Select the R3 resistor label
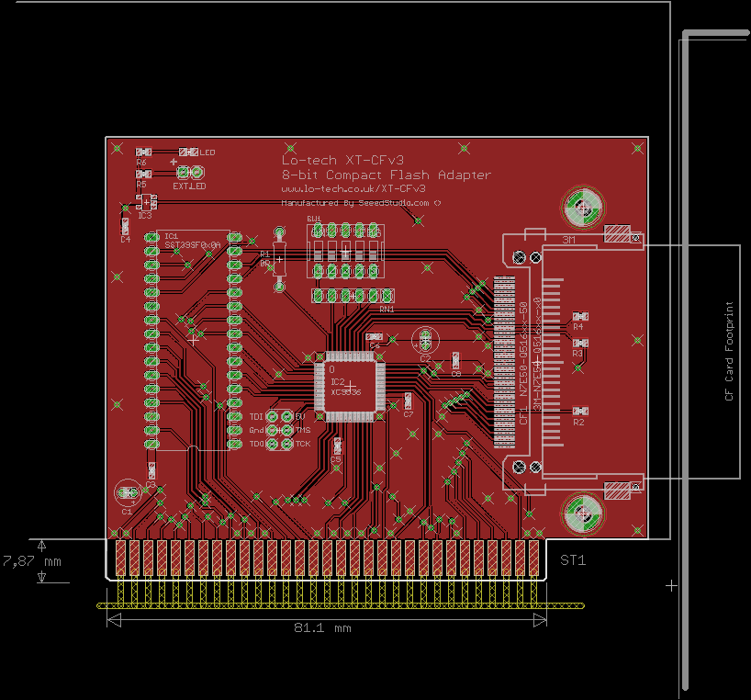 pyautogui.click(x=577, y=354)
